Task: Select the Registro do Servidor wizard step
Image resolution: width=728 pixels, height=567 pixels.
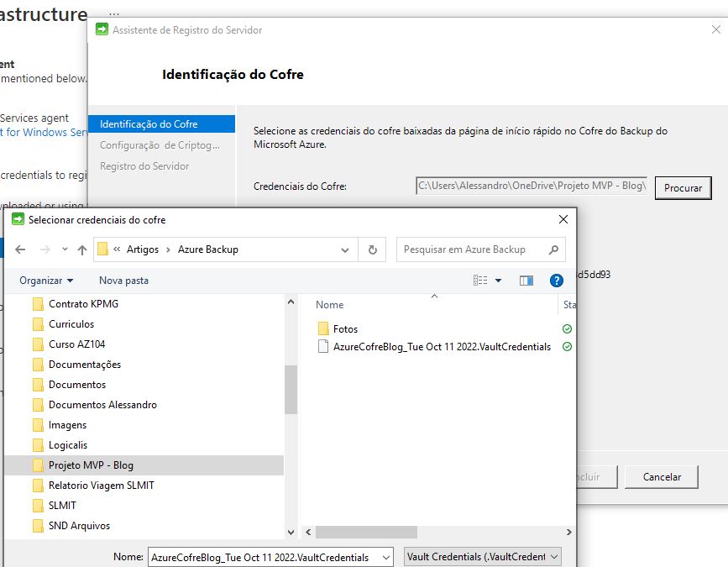Action: click(144, 166)
